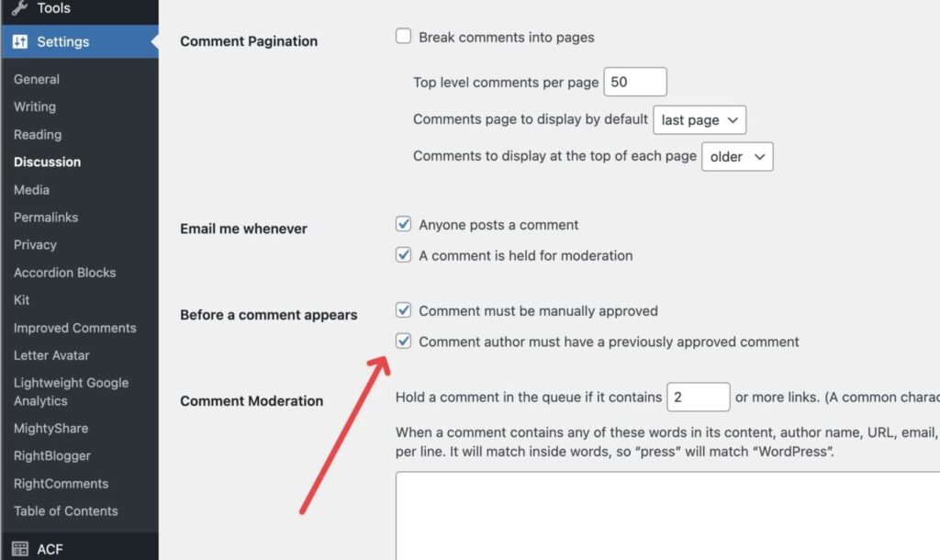
Task: Click the links count field
Action: coord(698,397)
